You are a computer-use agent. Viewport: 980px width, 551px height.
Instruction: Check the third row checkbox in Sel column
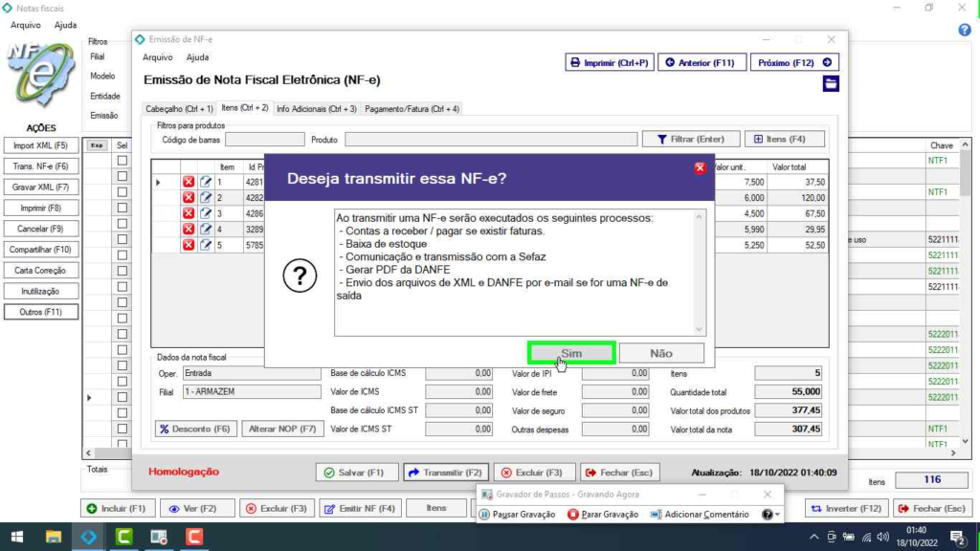pyautogui.click(x=122, y=192)
